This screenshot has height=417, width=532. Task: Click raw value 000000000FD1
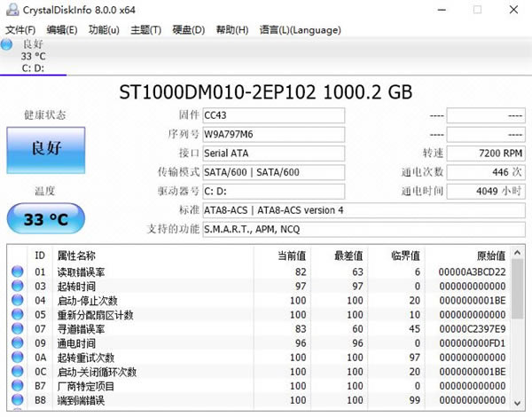click(472, 343)
